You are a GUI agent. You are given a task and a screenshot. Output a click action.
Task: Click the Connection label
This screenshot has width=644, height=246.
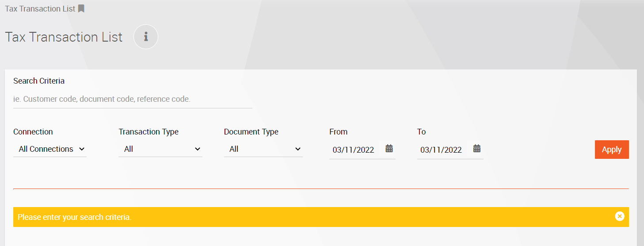pyautogui.click(x=33, y=132)
